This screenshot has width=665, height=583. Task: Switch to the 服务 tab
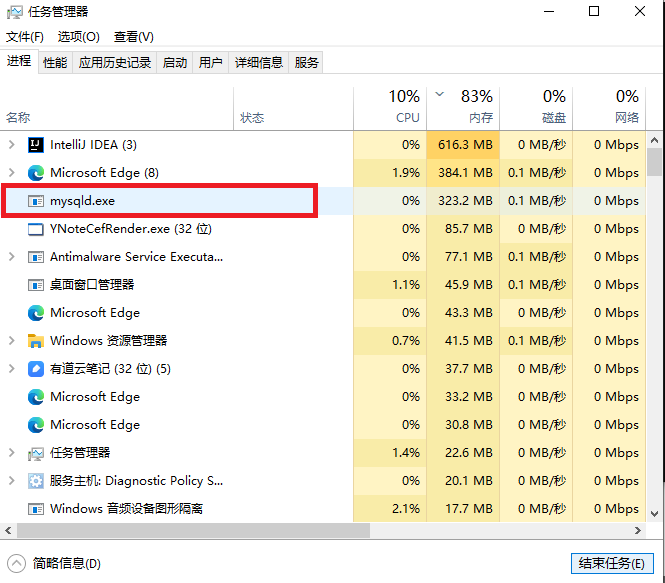pyautogui.click(x=306, y=63)
